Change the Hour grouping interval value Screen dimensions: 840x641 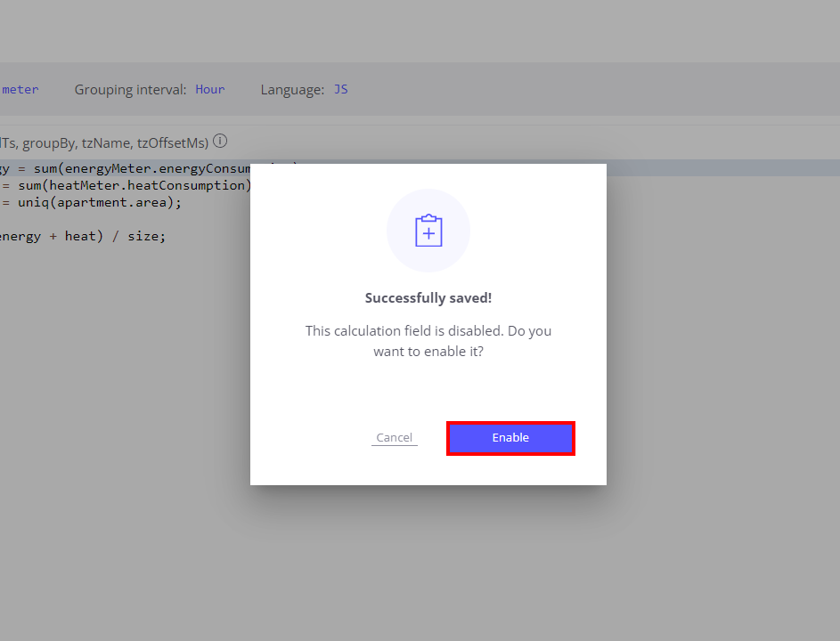pyautogui.click(x=210, y=89)
